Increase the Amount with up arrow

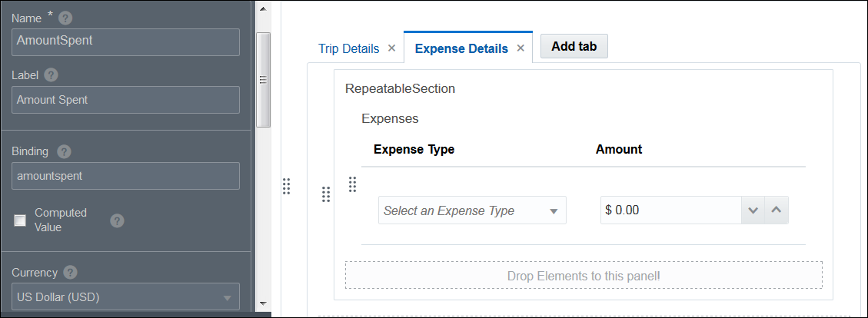(x=777, y=210)
